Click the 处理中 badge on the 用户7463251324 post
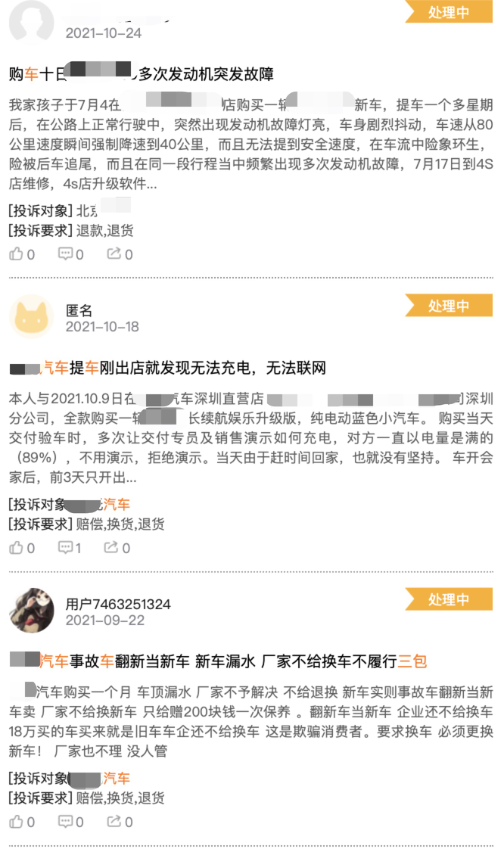Image resolution: width=504 pixels, height=849 pixels. pos(449,599)
